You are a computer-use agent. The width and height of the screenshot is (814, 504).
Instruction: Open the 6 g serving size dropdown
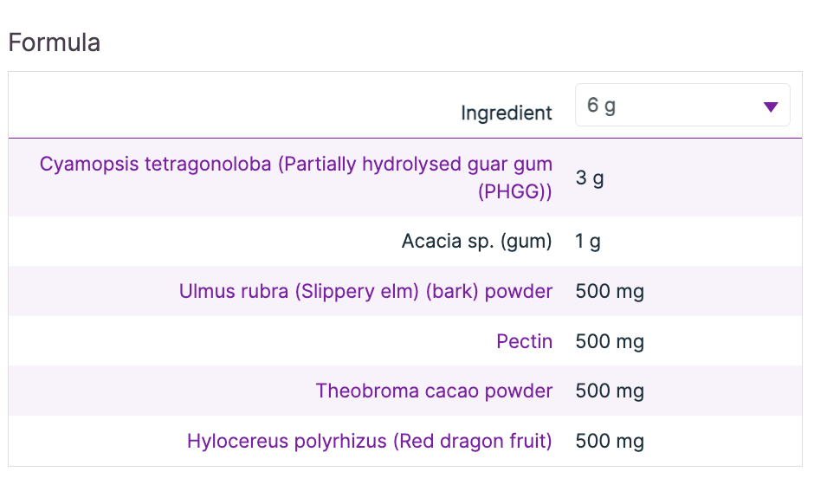point(682,106)
